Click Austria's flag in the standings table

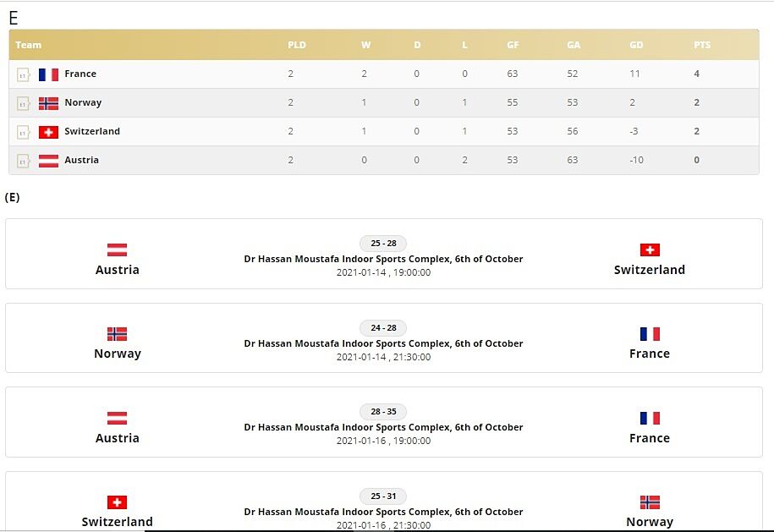[48, 161]
